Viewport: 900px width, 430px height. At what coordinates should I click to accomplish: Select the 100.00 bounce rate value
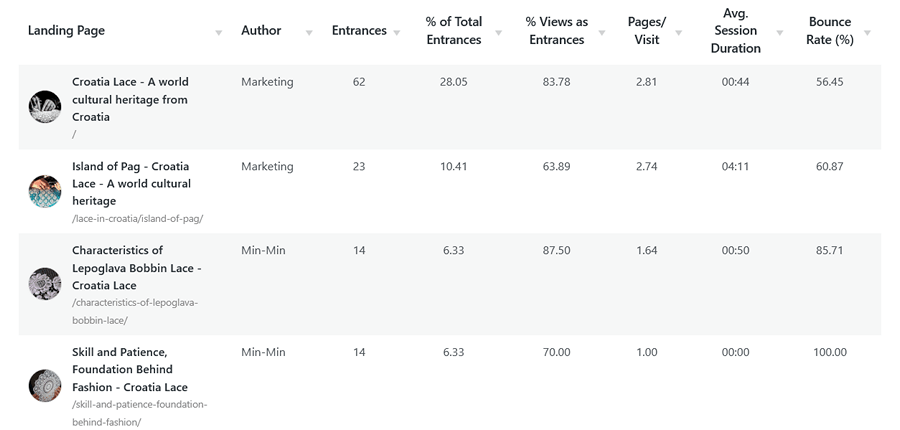pos(830,352)
